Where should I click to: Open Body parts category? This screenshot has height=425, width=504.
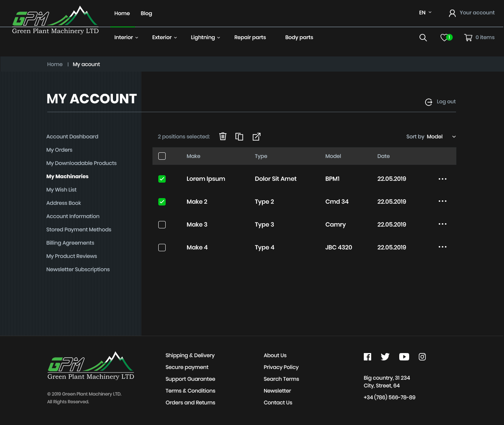click(299, 37)
